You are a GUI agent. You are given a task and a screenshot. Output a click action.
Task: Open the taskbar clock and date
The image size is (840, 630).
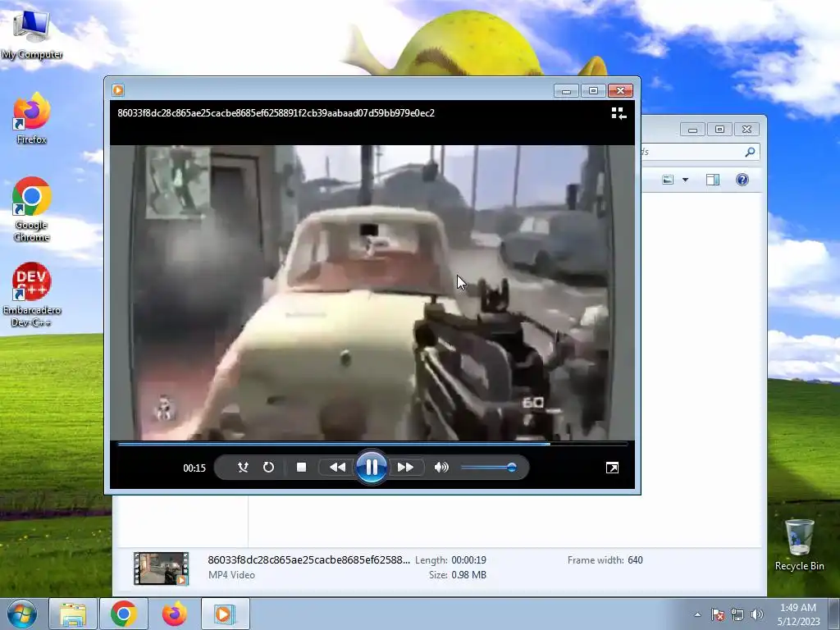click(798, 614)
